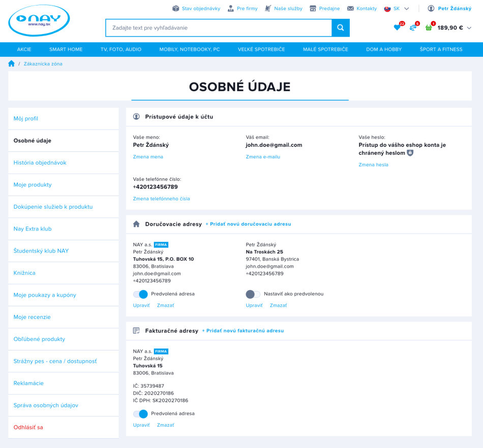Click Zmena hesla link
Screen dimensions: 483x448
tap(373, 165)
